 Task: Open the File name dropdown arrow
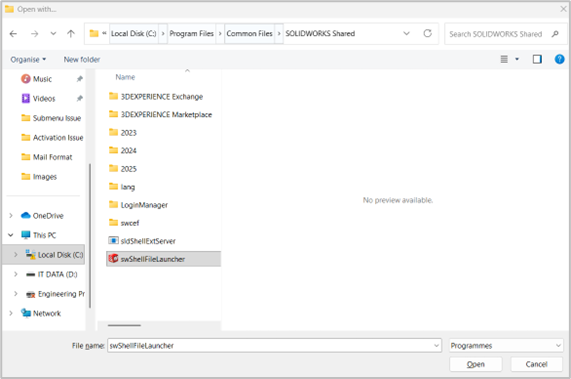point(436,346)
